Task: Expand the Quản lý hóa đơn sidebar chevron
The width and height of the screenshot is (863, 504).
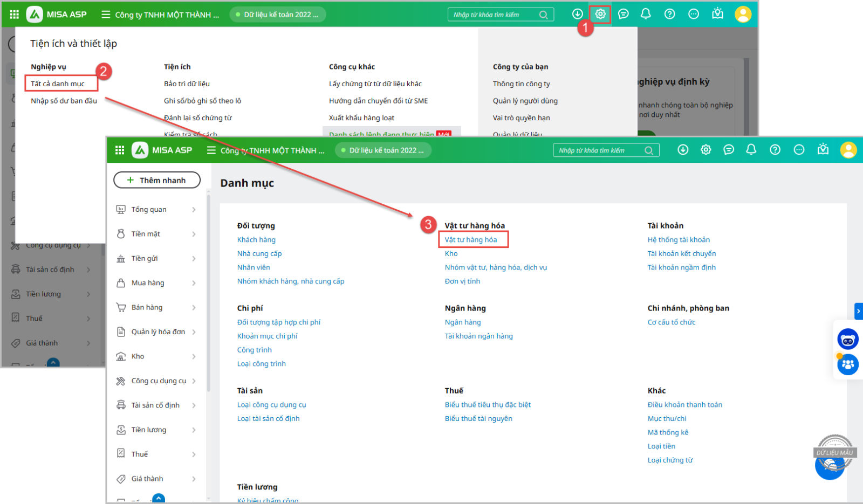Action: [x=194, y=332]
